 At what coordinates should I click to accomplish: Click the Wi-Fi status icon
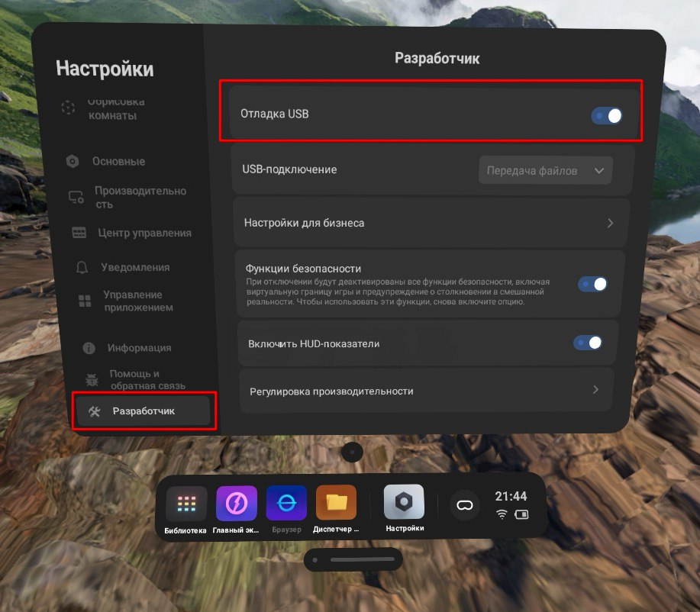click(502, 514)
